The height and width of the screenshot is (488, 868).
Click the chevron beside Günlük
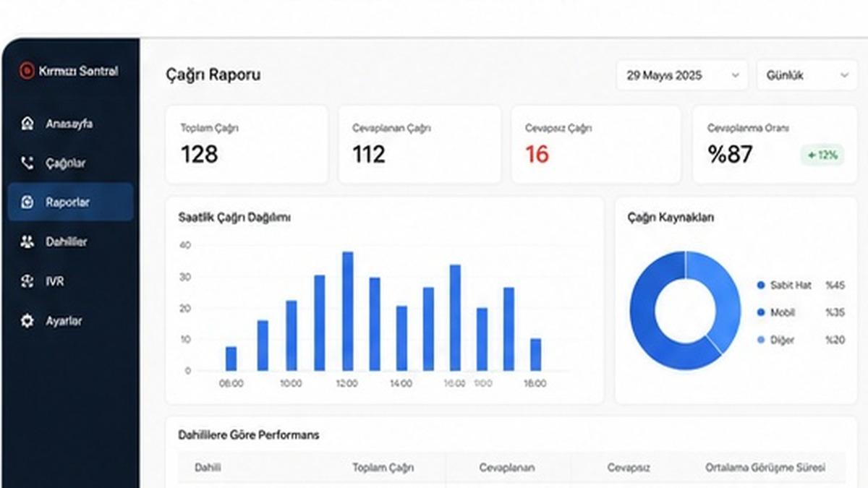click(x=844, y=75)
